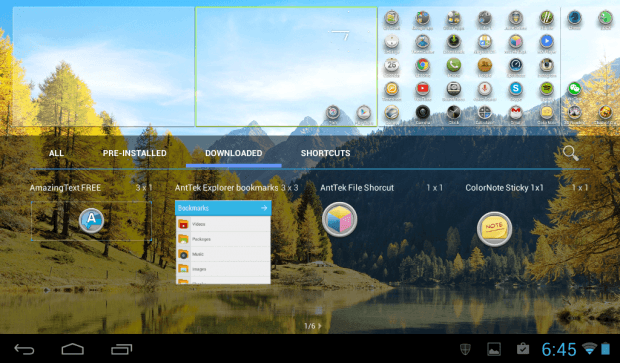620x363 pixels.
Task: Open the WeChat app icon
Action: [574, 89]
